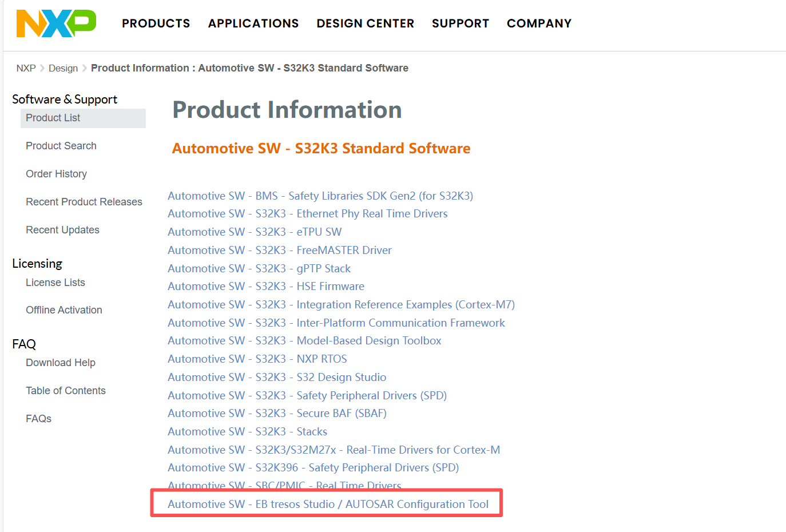
Task: Open Download Help page
Action: (61, 363)
